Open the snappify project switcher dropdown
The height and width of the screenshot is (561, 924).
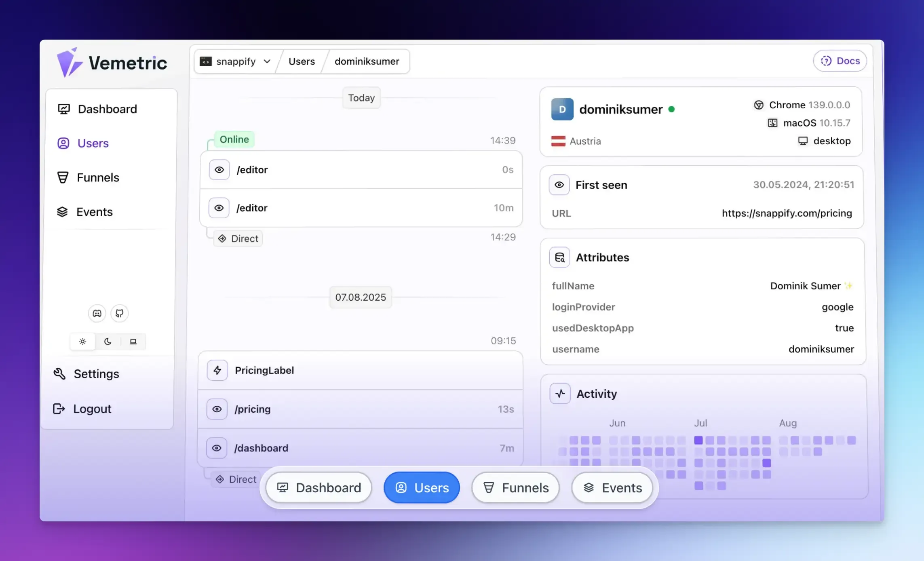point(235,61)
